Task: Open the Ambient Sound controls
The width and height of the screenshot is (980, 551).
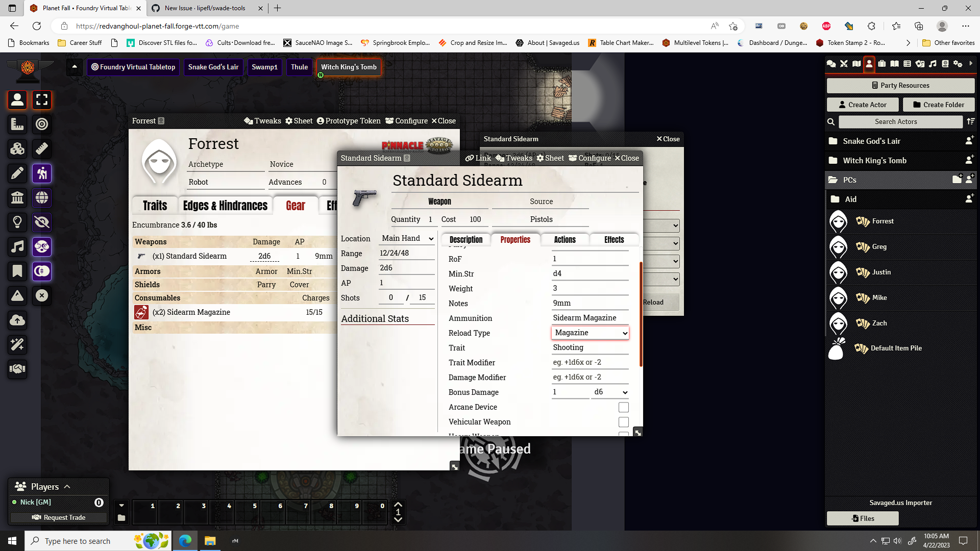Action: pos(17,246)
